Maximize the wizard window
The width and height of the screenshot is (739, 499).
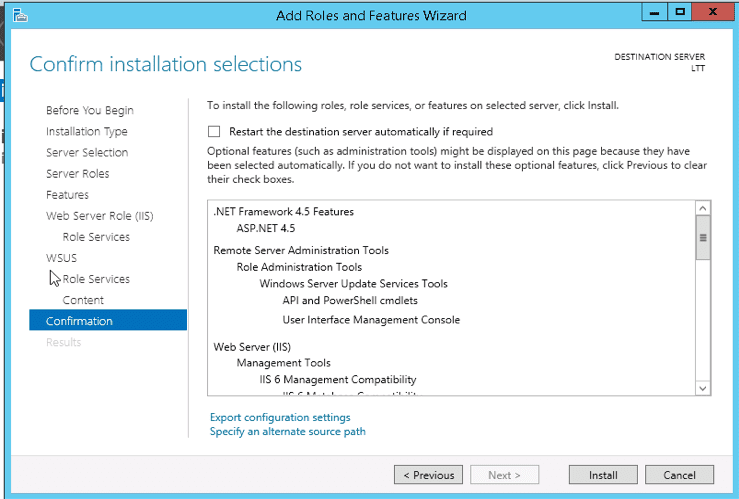coord(680,13)
